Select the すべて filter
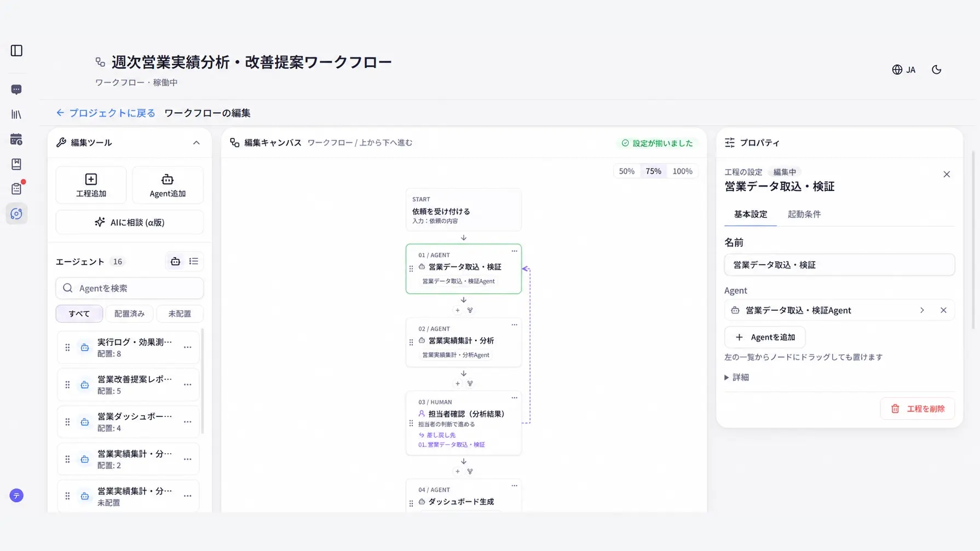This screenshot has height=551, width=980. (79, 314)
